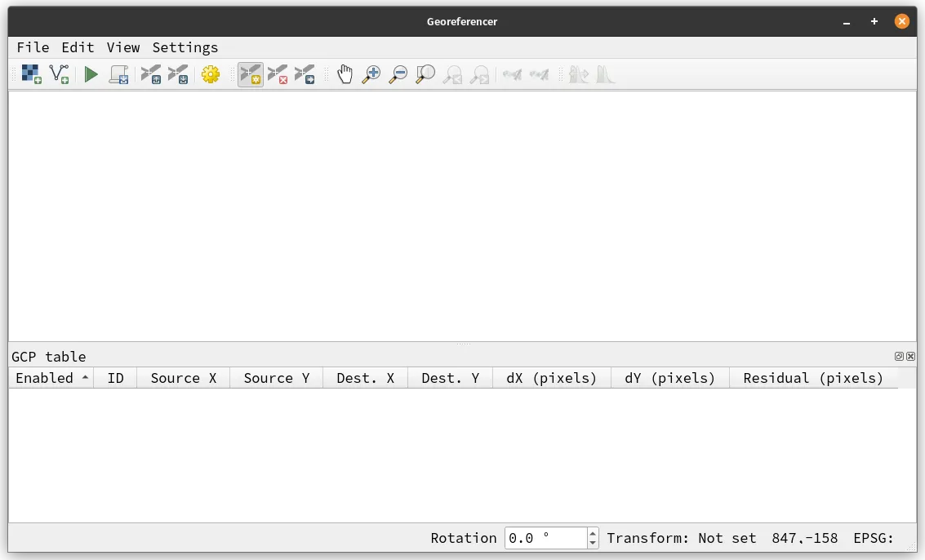The height and width of the screenshot is (560, 925).
Task: Activate the Zoom Out tool
Action: tap(398, 73)
